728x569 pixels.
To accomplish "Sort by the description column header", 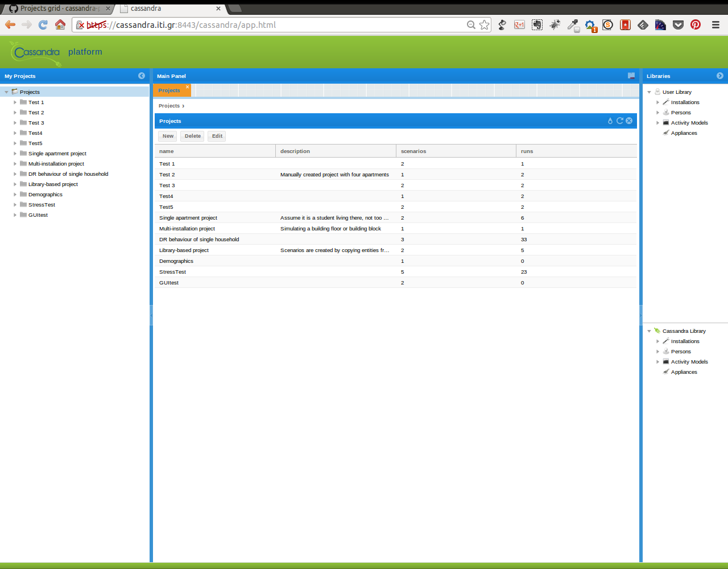I will point(336,151).
